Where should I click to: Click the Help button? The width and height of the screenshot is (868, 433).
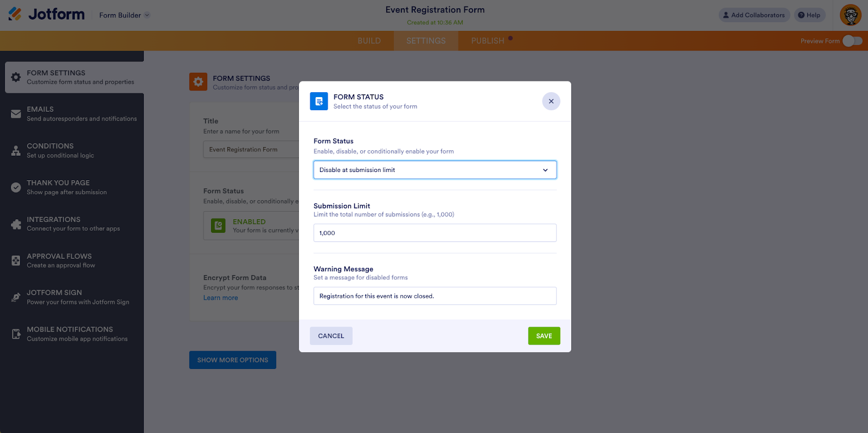pos(809,15)
